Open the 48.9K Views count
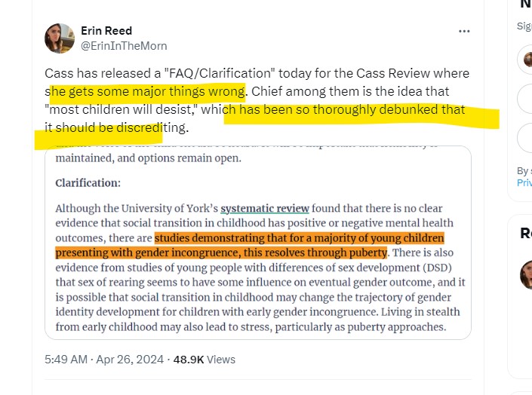This screenshot has height=395, width=532. pos(204,360)
